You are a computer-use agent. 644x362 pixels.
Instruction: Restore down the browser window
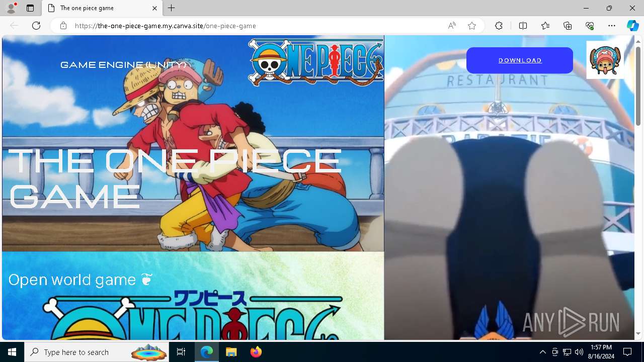click(609, 8)
